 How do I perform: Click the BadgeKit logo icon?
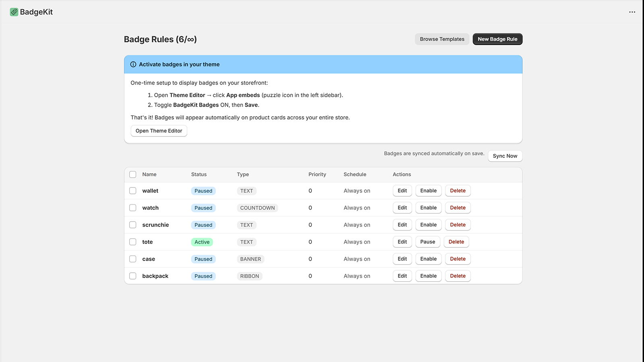coord(14,12)
